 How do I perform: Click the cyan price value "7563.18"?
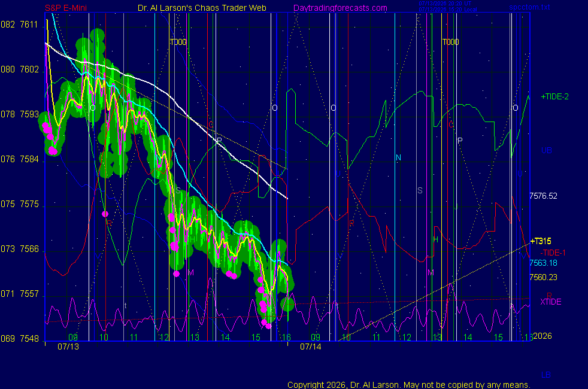[543, 263]
